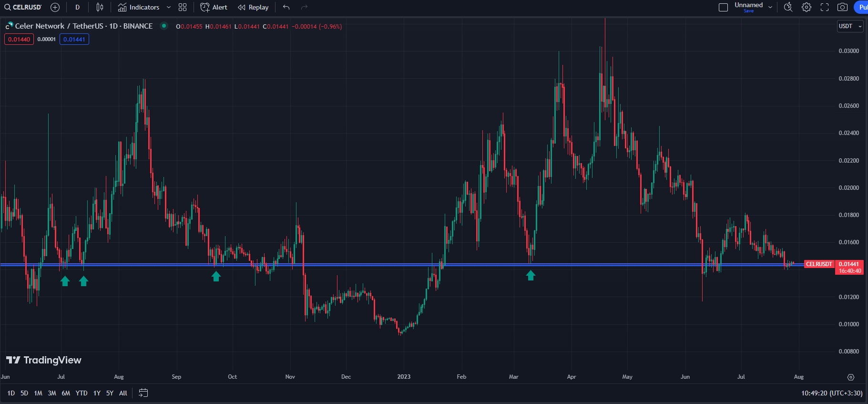This screenshot has height=404, width=868.
Task: Undo the last chart action
Action: coord(286,7)
